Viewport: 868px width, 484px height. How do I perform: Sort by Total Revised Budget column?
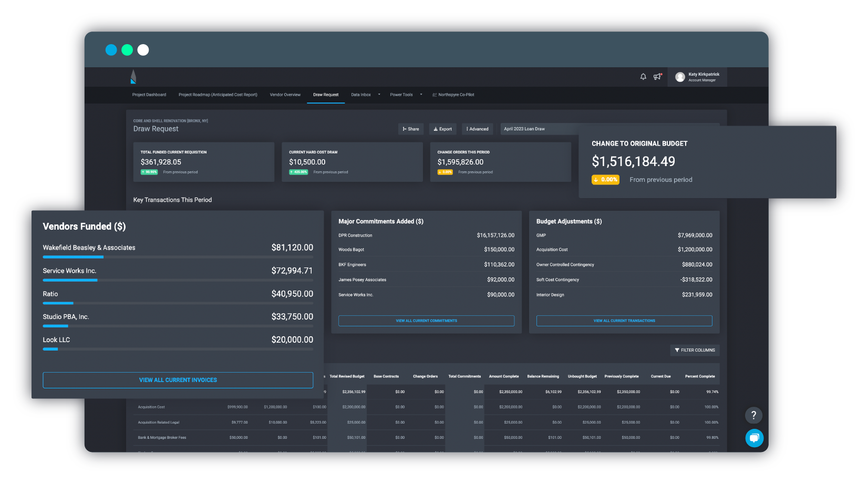point(347,376)
